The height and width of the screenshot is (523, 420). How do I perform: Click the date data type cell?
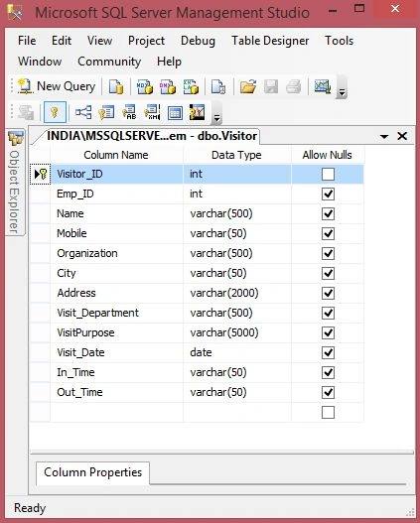(237, 352)
